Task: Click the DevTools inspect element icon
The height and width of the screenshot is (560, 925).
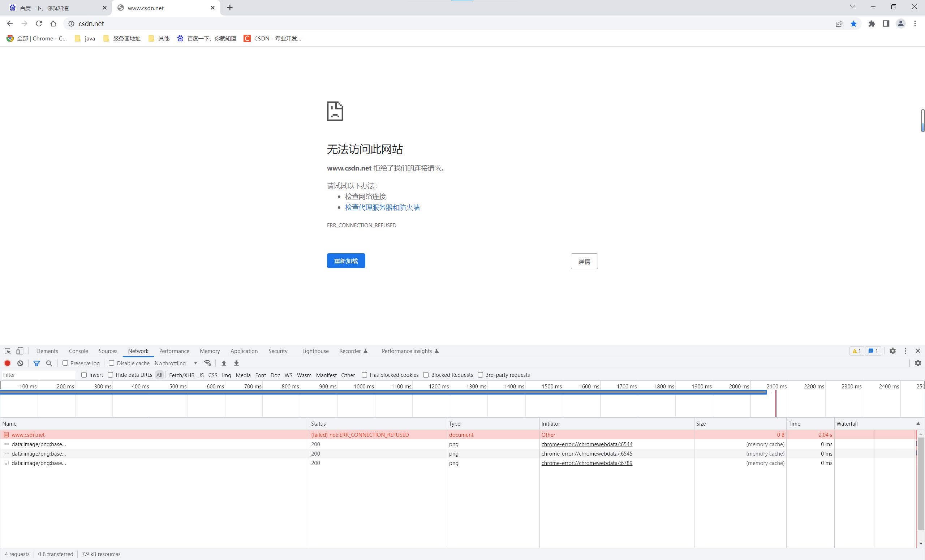Action: point(8,351)
